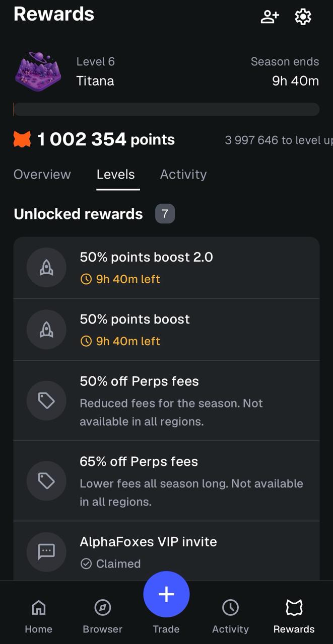The width and height of the screenshot is (333, 644).
Task: Tap AlphaFoxes VIP invite chat icon
Action: click(46, 551)
